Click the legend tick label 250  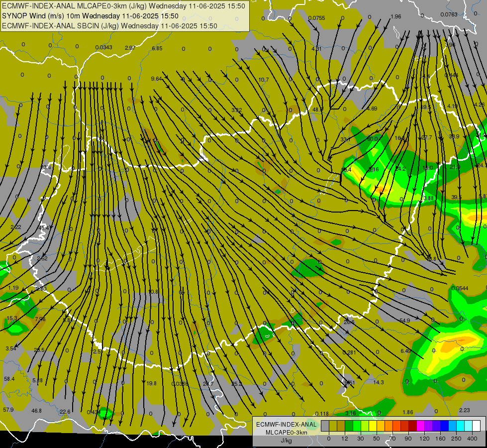[x=456, y=439]
